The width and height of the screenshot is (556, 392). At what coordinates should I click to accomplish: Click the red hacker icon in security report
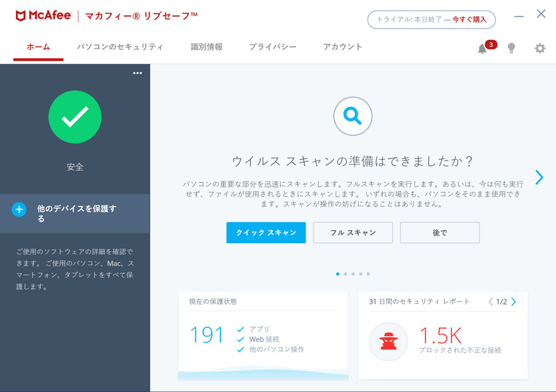click(389, 341)
